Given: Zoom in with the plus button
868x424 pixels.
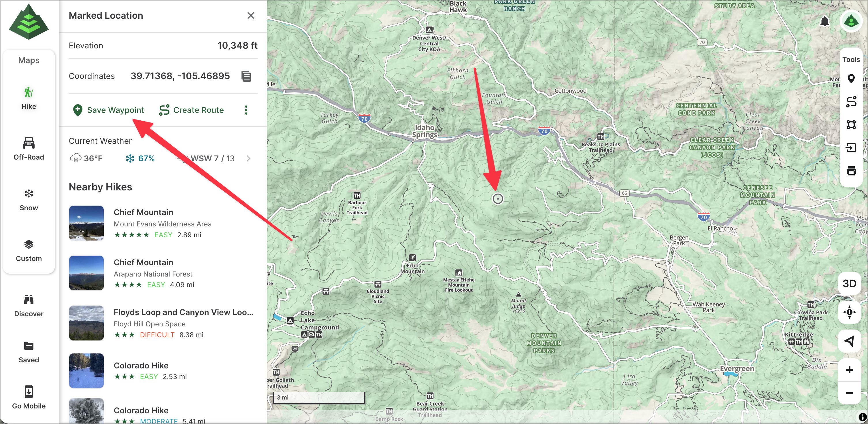Looking at the screenshot, I should 849,370.
